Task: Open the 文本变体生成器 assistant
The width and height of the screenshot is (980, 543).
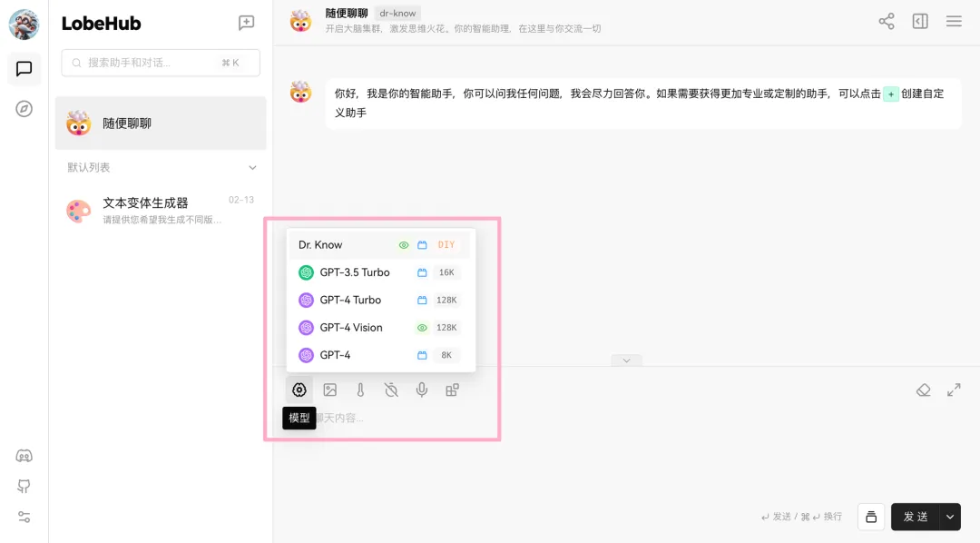Action: coord(161,210)
